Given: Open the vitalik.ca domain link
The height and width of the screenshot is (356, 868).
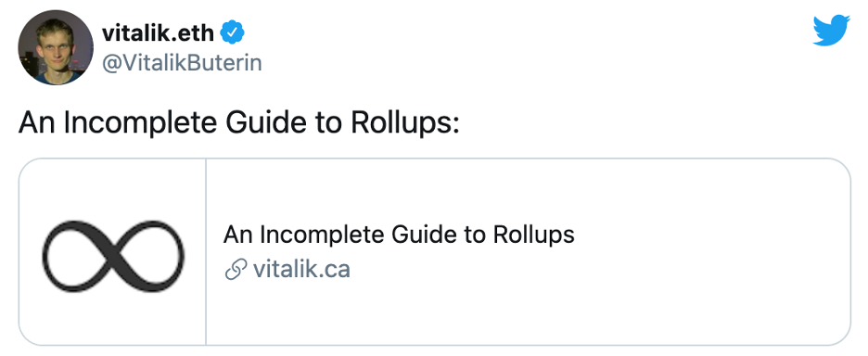Looking at the screenshot, I should tap(301, 270).
